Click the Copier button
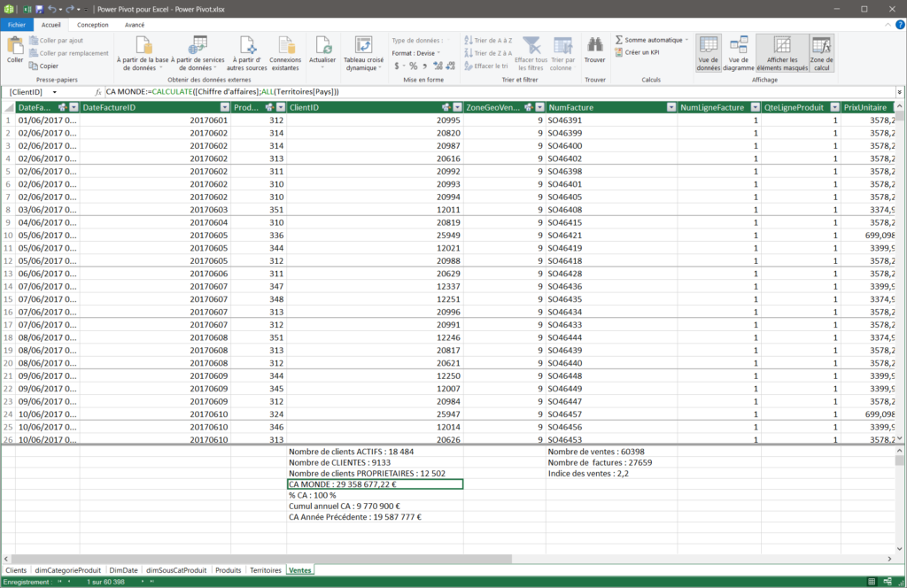The height and width of the screenshot is (588, 907). [44, 66]
